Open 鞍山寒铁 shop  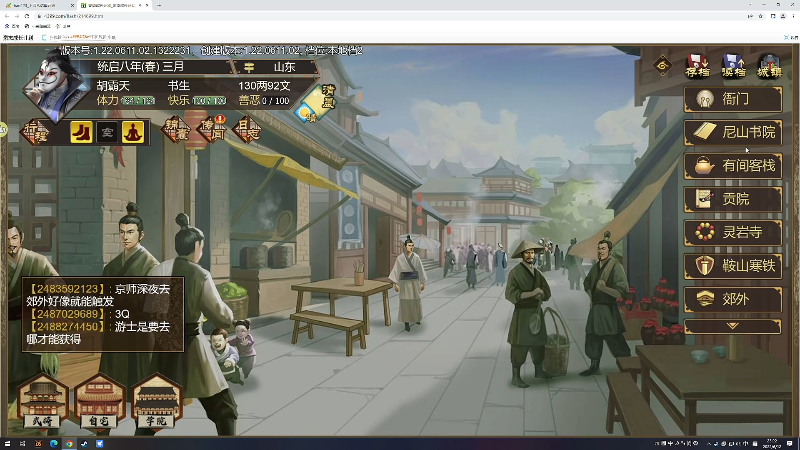[x=733, y=266]
